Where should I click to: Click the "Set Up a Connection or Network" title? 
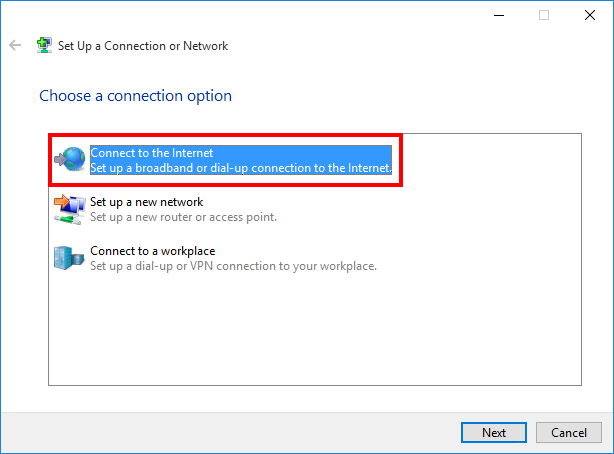tap(143, 46)
